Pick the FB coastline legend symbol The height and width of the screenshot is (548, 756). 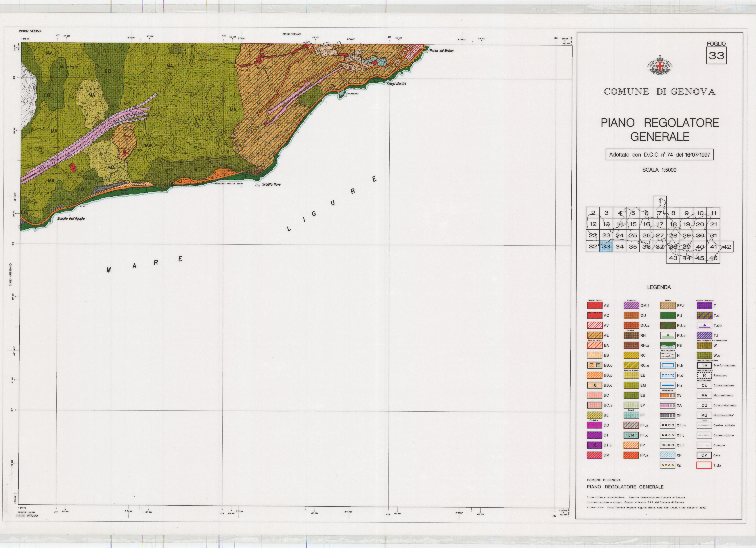pyautogui.click(x=668, y=345)
